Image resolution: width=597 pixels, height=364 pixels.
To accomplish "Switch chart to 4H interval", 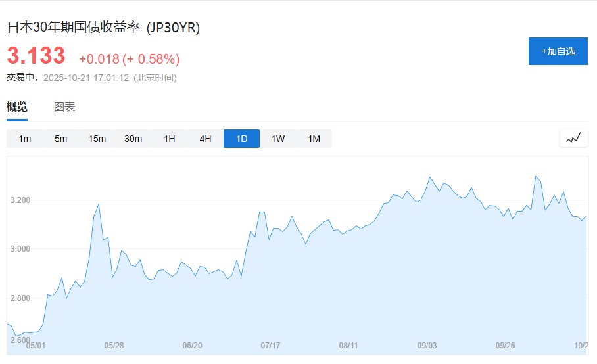I will (x=206, y=139).
